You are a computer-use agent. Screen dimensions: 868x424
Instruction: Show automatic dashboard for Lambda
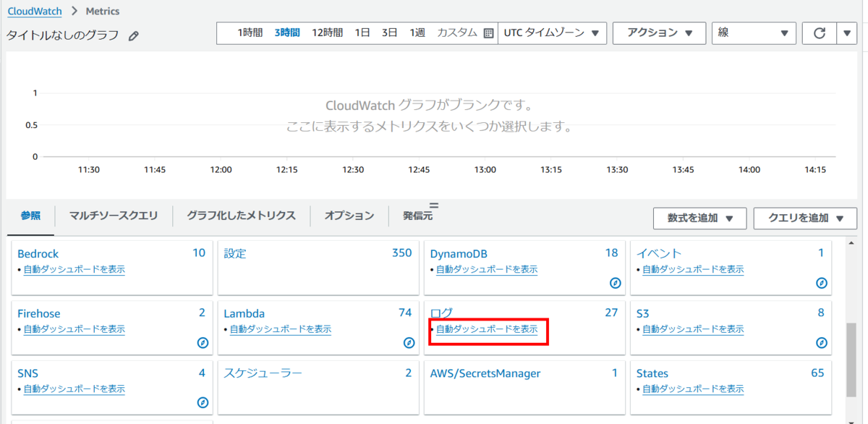tap(281, 329)
